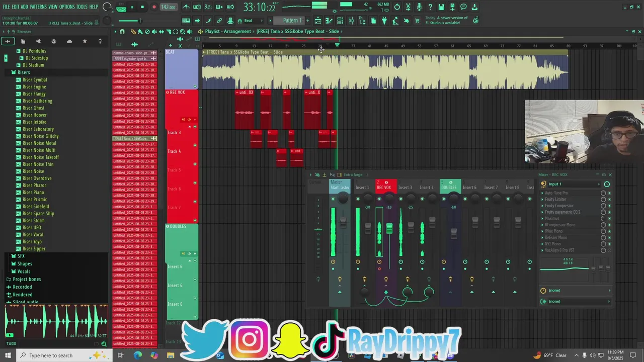644x362 pixels.
Task: Select the Mute tool in playlist
Action: (154, 31)
